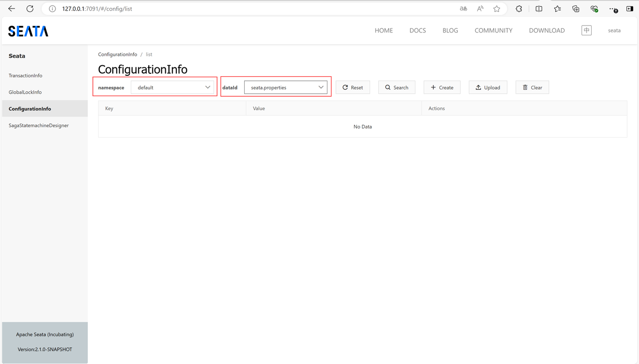Click the browser refresh icon
This screenshot has width=639, height=364.
(x=30, y=8)
